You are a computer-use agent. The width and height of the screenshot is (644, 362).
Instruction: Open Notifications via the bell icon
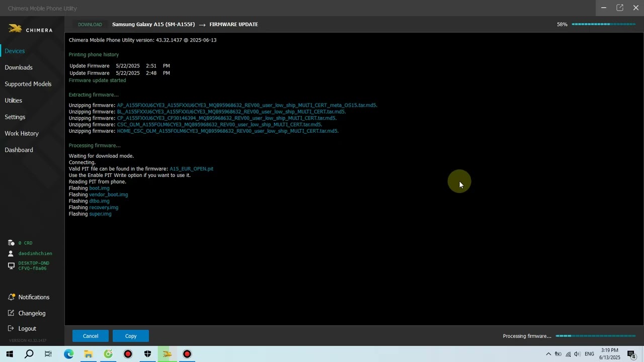(x=11, y=297)
